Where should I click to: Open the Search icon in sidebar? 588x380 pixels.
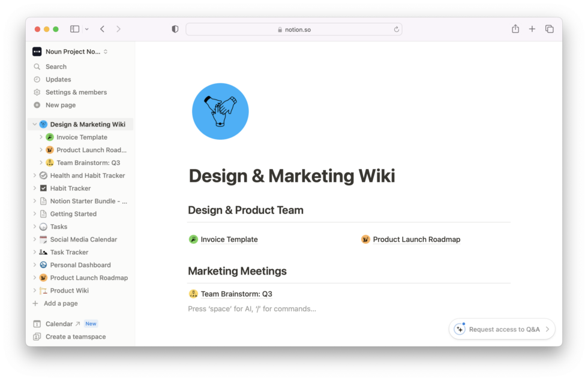(x=37, y=66)
